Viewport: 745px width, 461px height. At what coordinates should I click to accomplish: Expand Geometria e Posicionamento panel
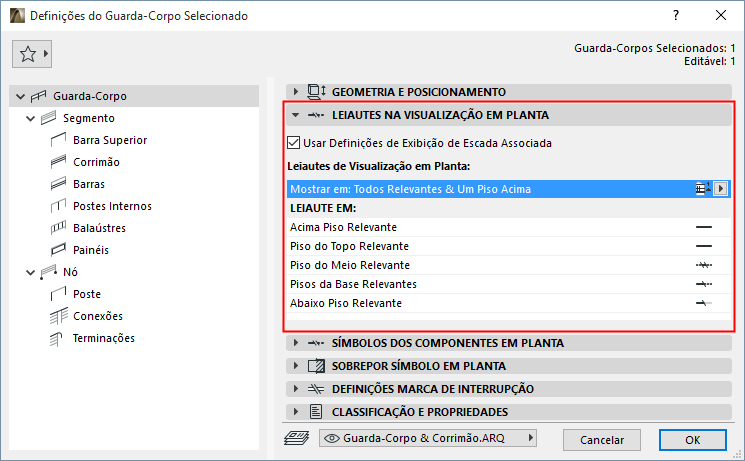(x=296, y=92)
